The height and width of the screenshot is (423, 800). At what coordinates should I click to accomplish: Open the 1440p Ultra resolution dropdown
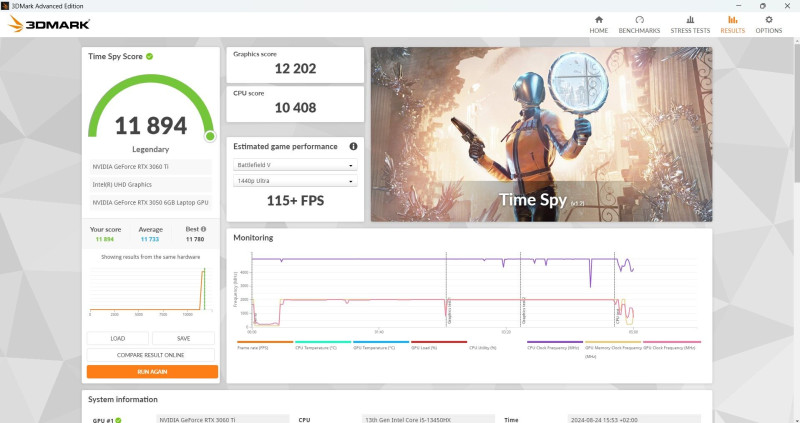coord(295,181)
